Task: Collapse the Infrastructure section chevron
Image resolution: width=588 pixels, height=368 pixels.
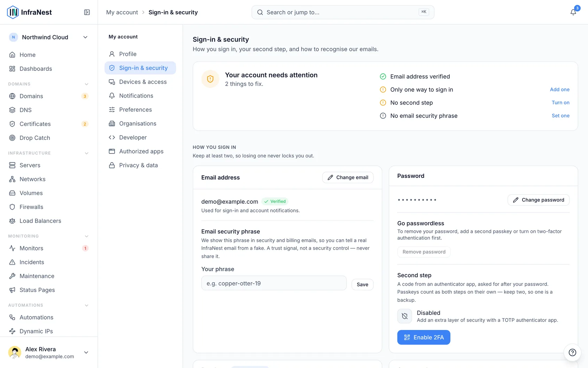Action: pos(87,153)
